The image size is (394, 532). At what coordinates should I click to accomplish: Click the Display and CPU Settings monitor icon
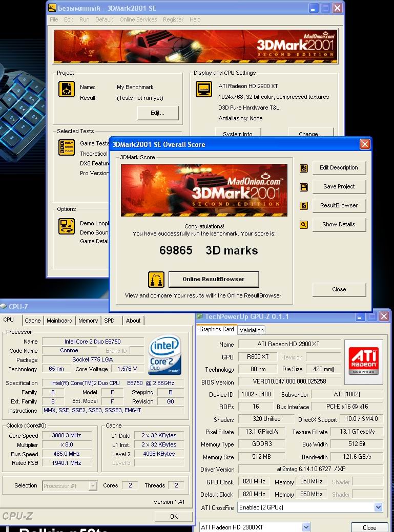(x=204, y=89)
